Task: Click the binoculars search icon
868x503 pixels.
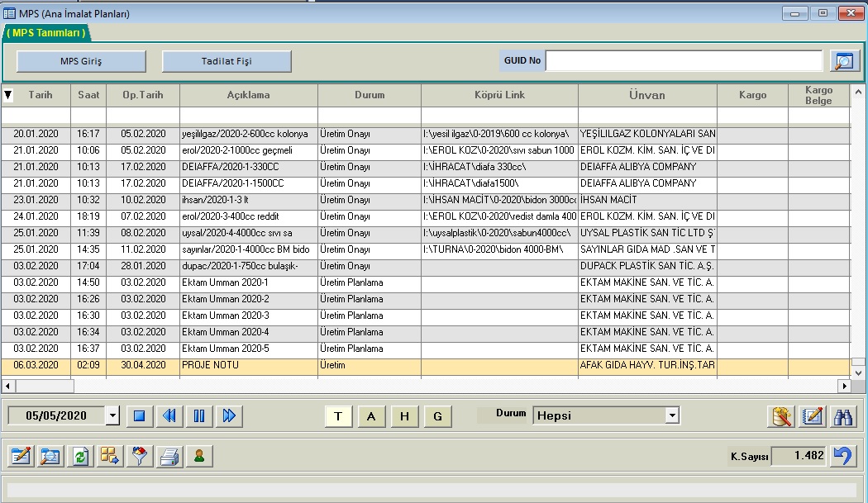Action: [x=844, y=416]
